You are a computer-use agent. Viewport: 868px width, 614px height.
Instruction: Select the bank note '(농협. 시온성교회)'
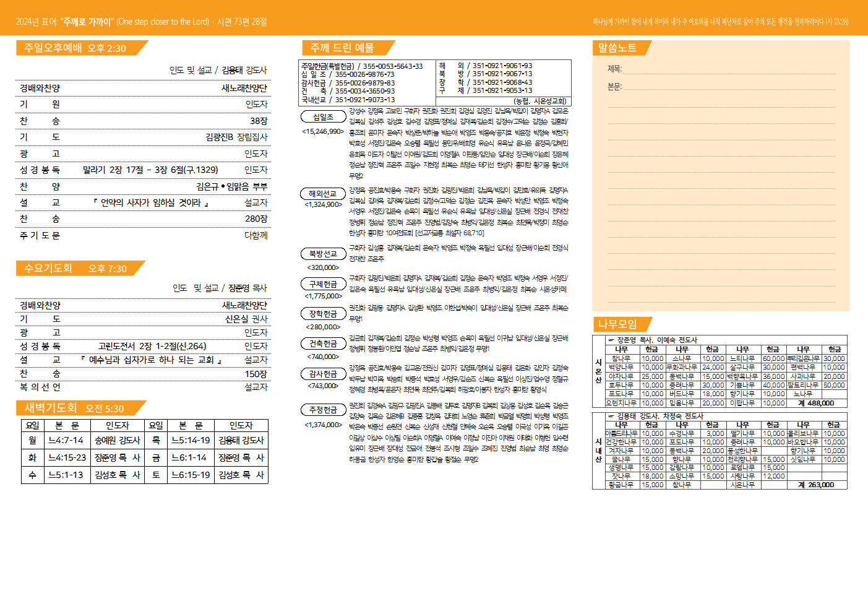540,101
